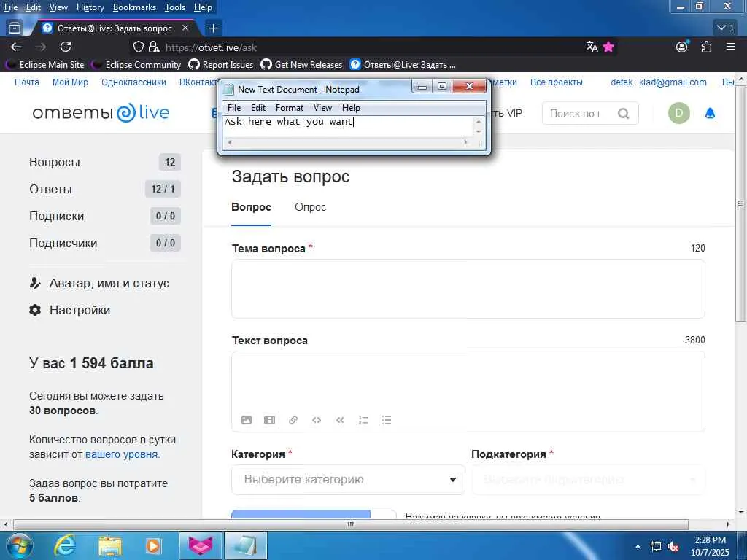This screenshot has height=560, width=747.
Task: Open extensions puzzle icon
Action: [x=706, y=47]
